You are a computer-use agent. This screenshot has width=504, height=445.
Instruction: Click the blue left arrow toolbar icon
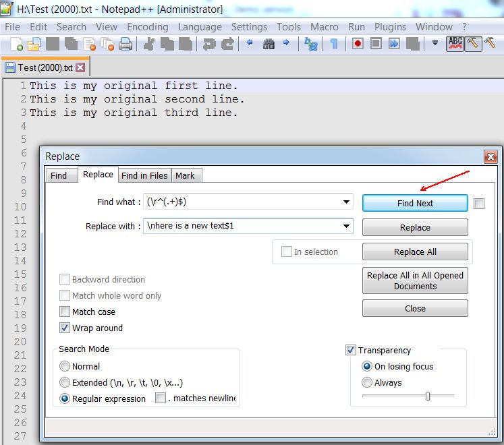click(x=250, y=42)
